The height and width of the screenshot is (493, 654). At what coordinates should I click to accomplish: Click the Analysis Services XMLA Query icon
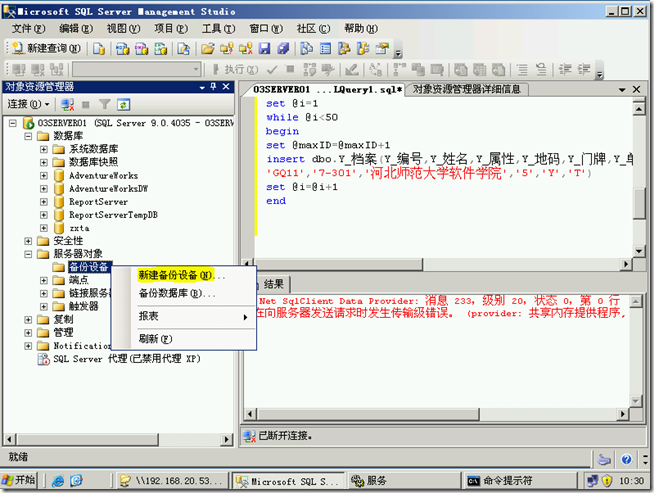(161, 48)
